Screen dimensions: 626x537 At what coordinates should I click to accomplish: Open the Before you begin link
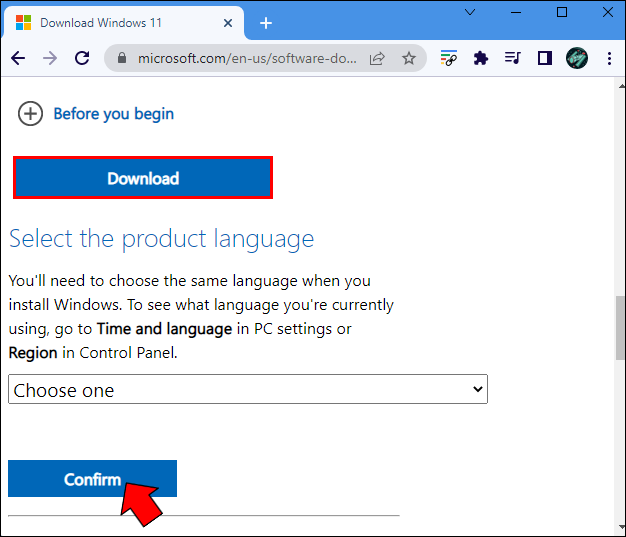[114, 114]
